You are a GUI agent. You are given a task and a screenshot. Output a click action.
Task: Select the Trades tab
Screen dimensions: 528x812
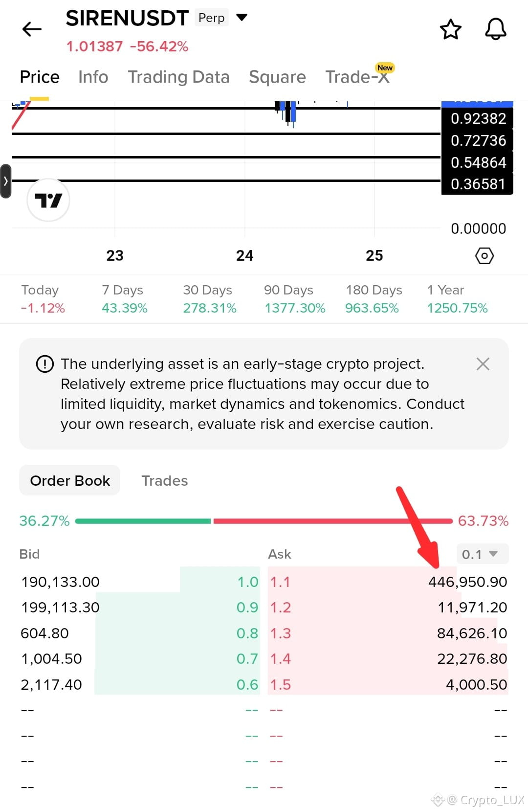(x=164, y=480)
